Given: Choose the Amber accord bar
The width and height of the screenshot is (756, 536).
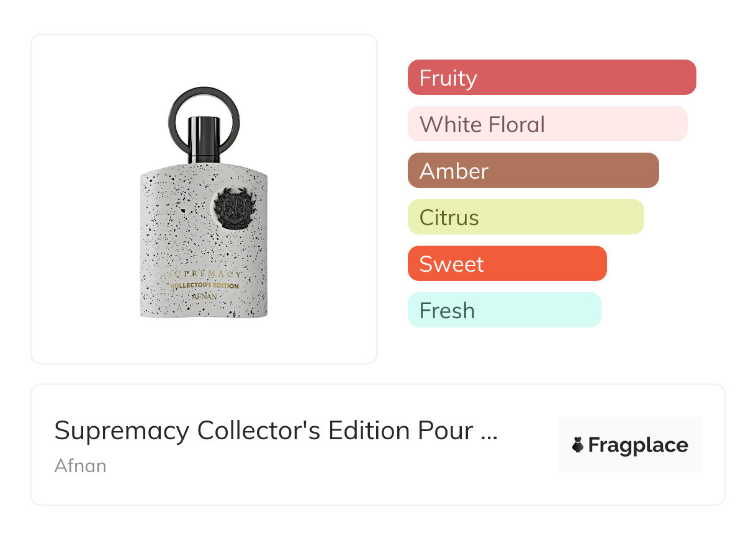Looking at the screenshot, I should click(x=533, y=171).
